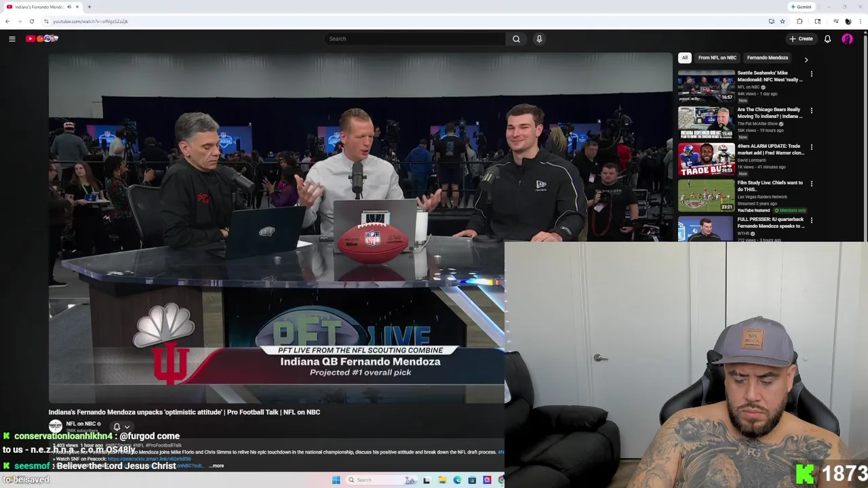Reload the page with refresh icon
Image resolution: width=868 pixels, height=488 pixels.
pos(31,21)
